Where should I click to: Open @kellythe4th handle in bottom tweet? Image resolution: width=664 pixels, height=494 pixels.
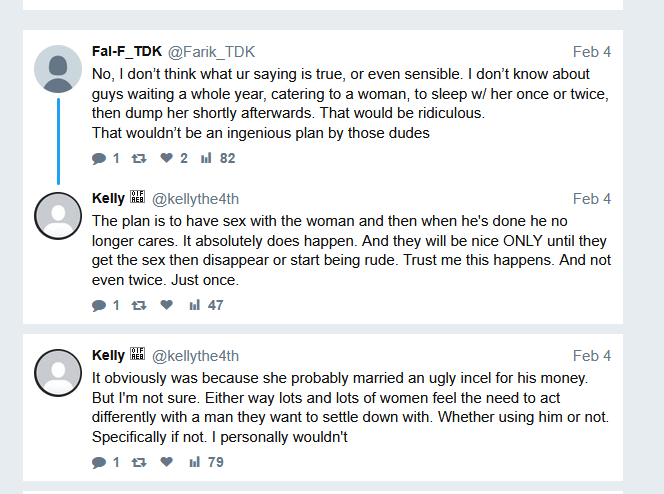195,355
